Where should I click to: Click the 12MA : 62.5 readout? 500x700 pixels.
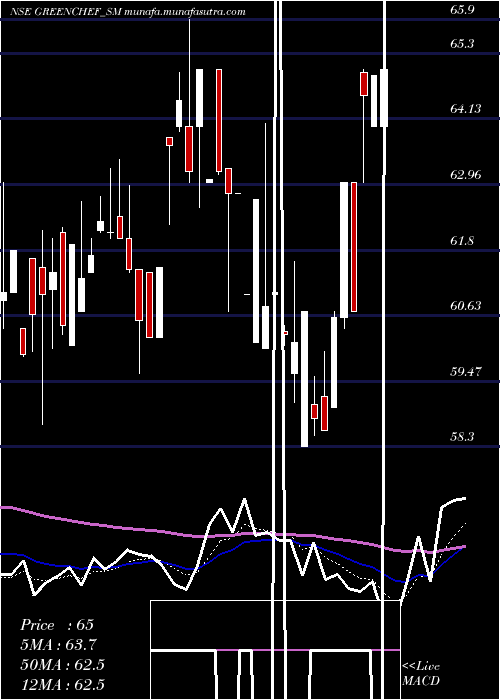pos(62,684)
